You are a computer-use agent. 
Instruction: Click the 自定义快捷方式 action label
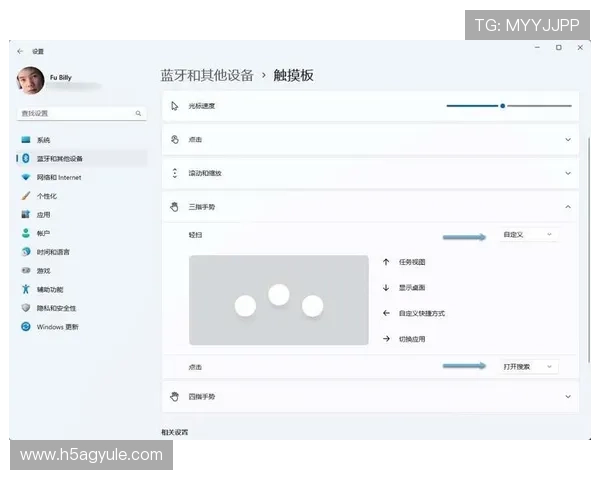422,313
